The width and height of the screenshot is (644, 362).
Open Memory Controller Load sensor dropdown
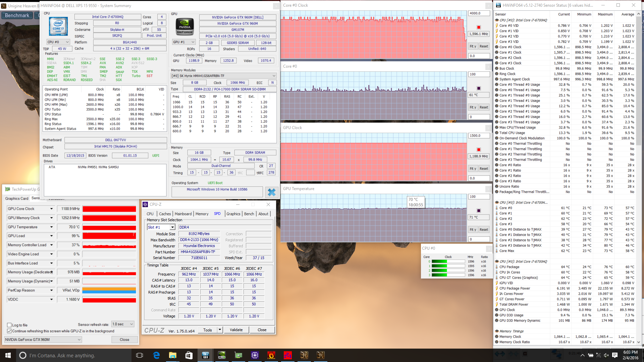pyautogui.click(x=52, y=245)
